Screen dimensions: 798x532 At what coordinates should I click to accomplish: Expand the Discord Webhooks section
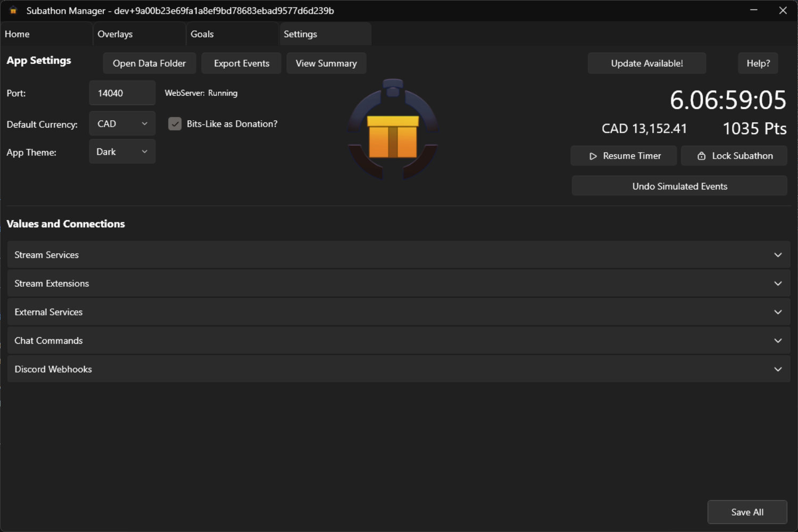point(398,369)
